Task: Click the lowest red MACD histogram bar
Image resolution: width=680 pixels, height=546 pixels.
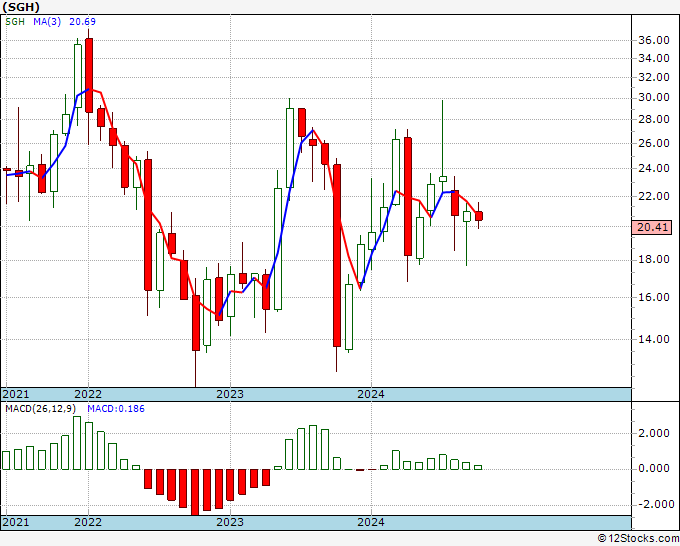Action: pos(195,492)
